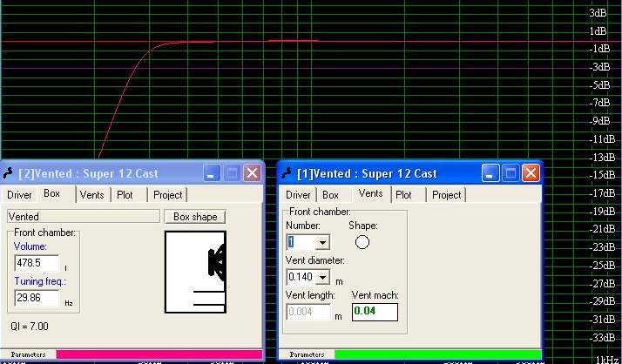This screenshot has height=364, width=622.
Task: Click the Box shape button
Action: [x=195, y=217]
